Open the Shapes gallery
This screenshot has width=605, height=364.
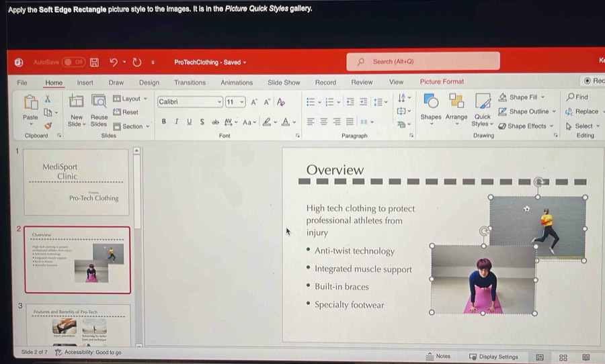tap(431, 108)
